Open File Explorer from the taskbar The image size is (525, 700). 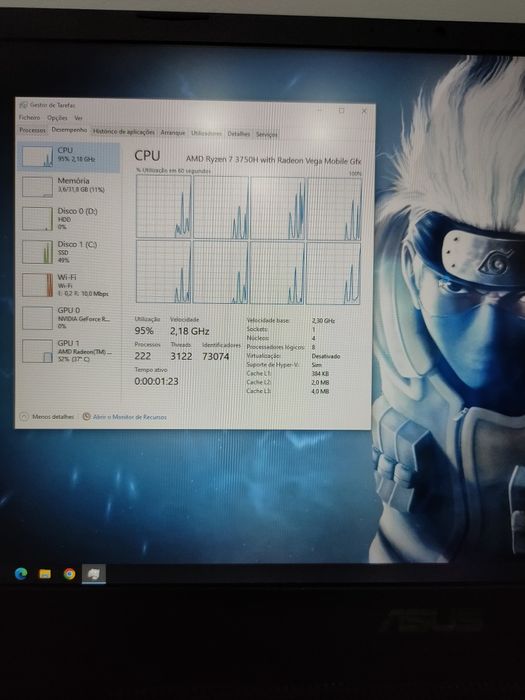[45, 574]
